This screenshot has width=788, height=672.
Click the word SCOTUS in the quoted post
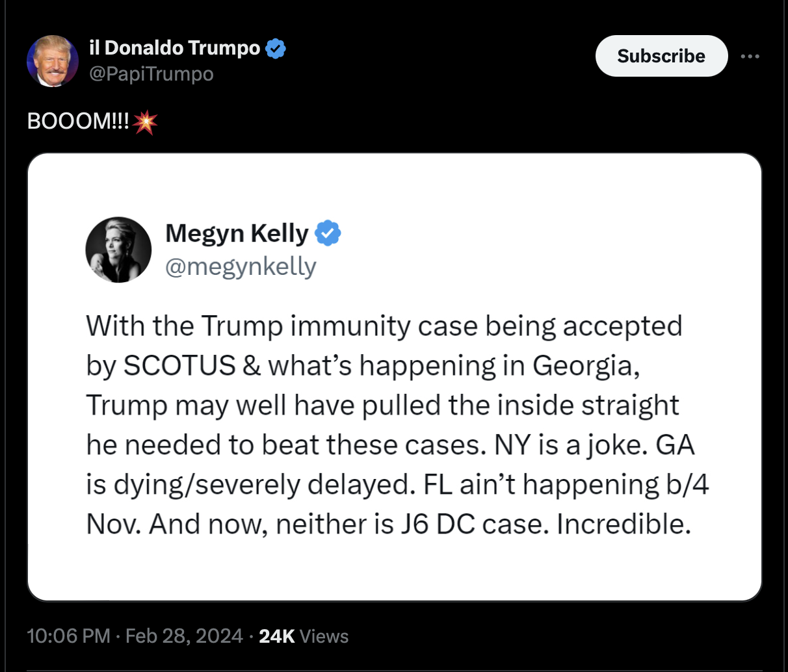click(x=179, y=366)
